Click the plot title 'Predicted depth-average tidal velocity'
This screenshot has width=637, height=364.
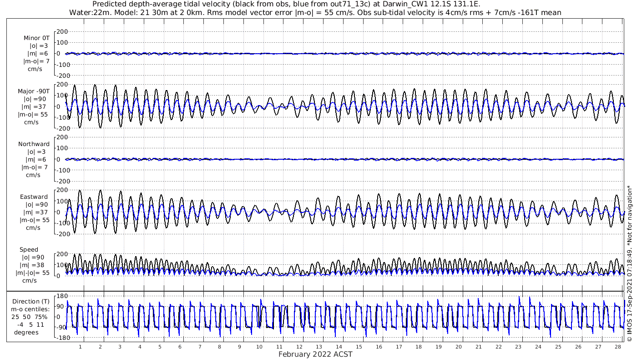(x=286, y=4)
